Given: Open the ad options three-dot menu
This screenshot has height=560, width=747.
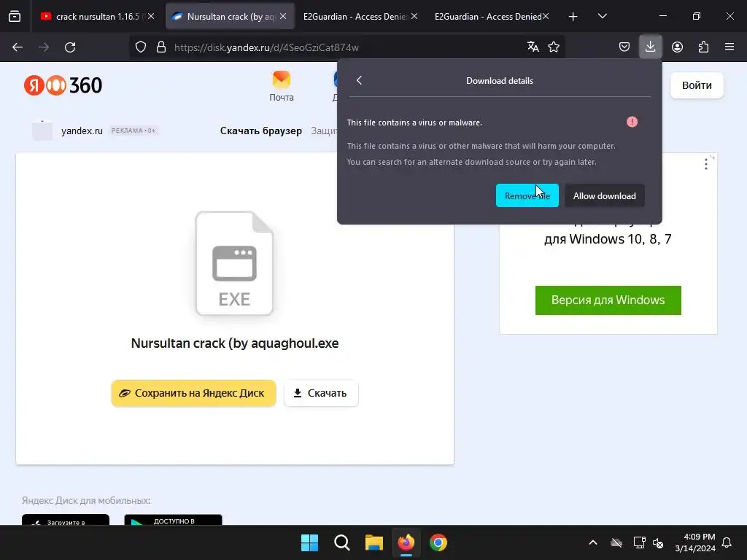Looking at the screenshot, I should pyautogui.click(x=706, y=164).
